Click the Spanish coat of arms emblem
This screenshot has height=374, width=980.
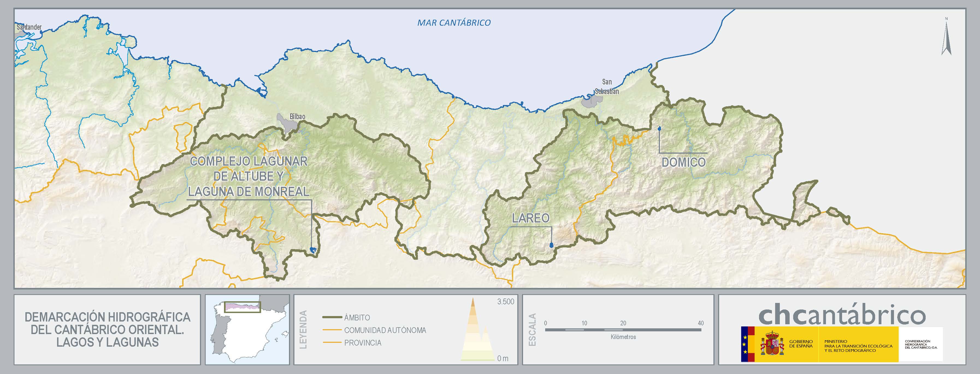[x=772, y=344]
